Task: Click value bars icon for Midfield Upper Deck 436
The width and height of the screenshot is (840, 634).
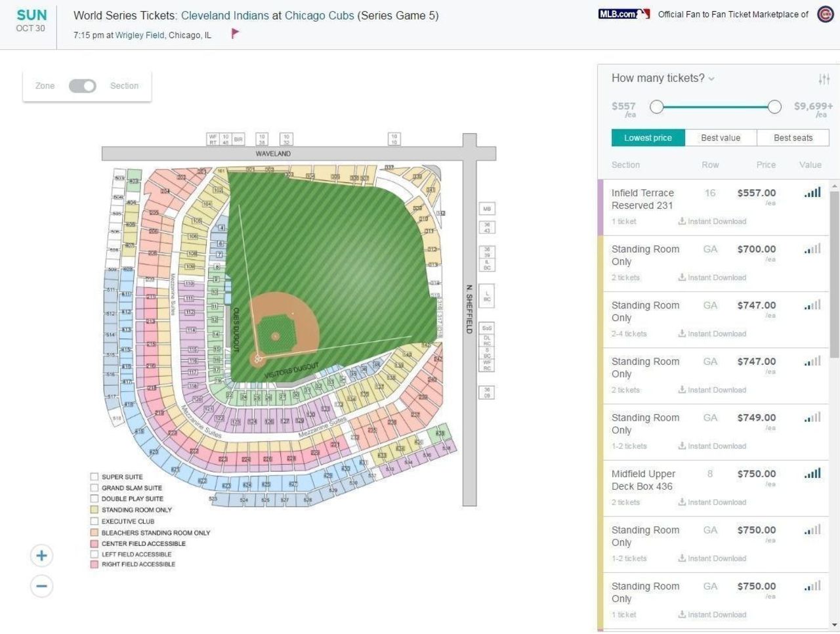Action: click(812, 473)
